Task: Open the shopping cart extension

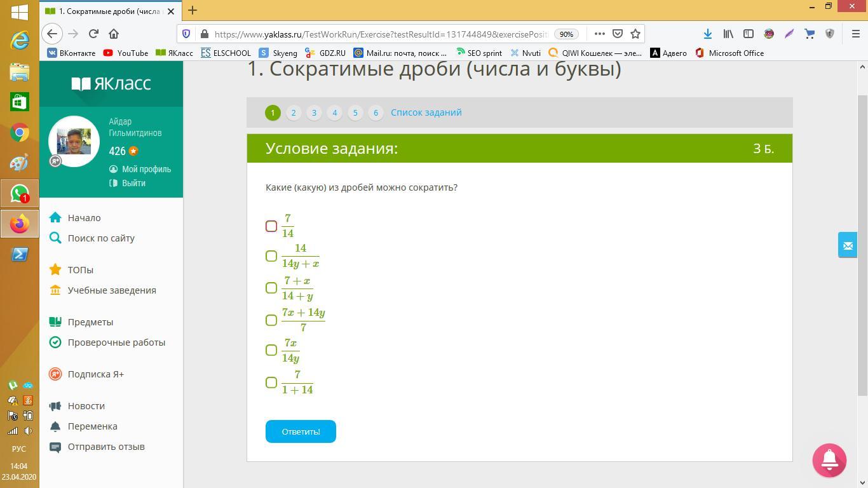Action: (810, 34)
